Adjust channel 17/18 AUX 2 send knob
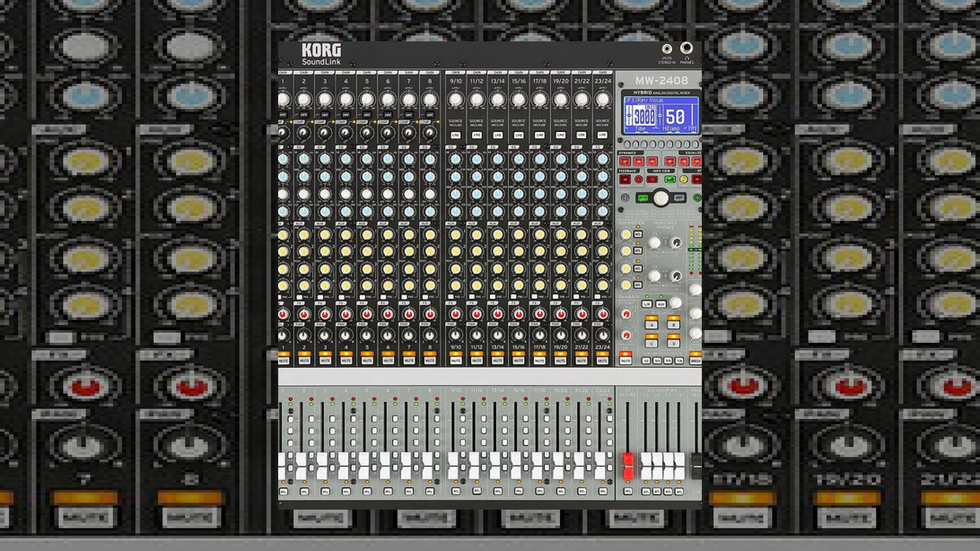The width and height of the screenshot is (980, 551). [x=540, y=252]
